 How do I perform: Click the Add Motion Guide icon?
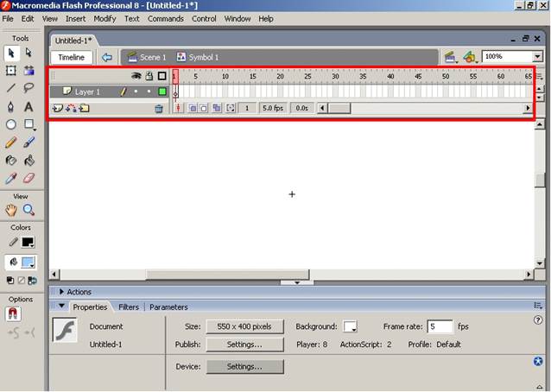(71, 108)
